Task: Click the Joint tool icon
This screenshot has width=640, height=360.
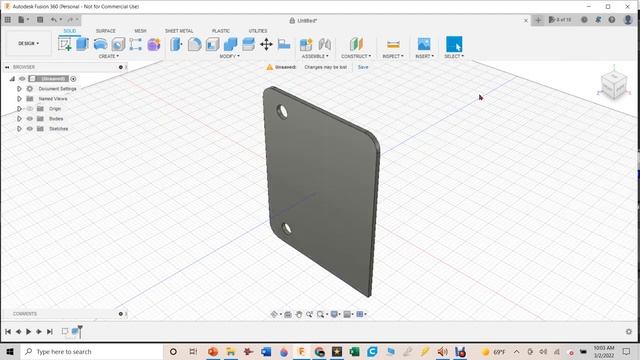Action: click(325, 44)
